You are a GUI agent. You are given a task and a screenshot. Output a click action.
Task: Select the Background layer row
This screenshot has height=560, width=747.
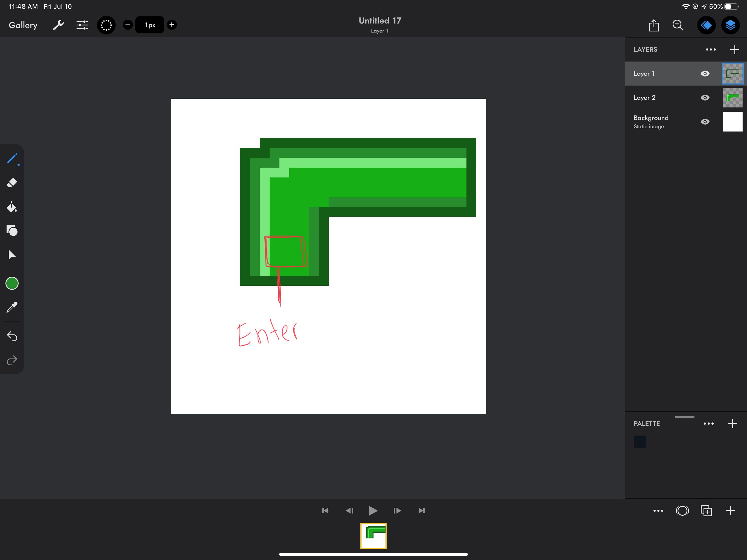[662, 122]
